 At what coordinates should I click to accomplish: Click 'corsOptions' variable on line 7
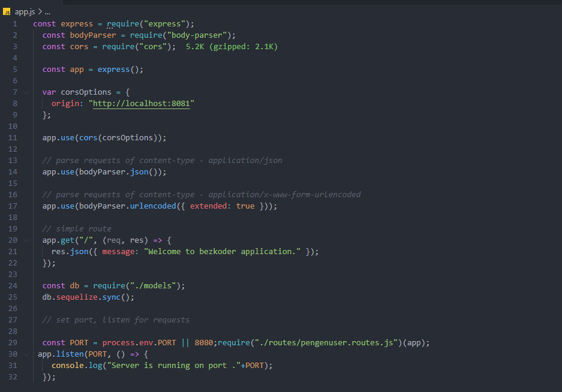pyautogui.click(x=86, y=92)
